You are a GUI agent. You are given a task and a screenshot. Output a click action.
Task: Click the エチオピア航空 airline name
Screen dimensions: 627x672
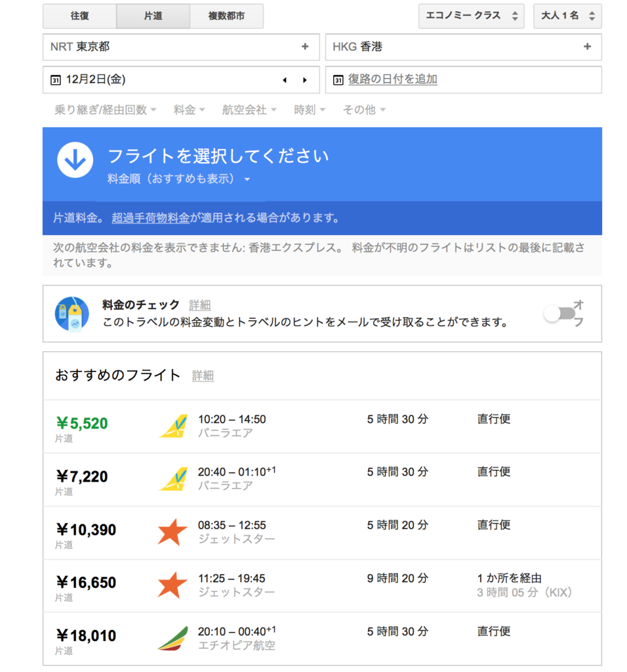pyautogui.click(x=236, y=646)
